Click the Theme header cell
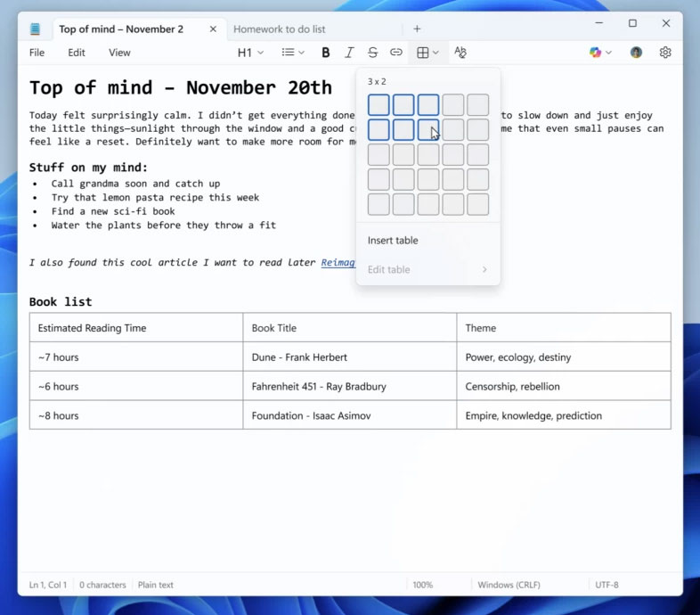This screenshot has height=615, width=700. 564,328
